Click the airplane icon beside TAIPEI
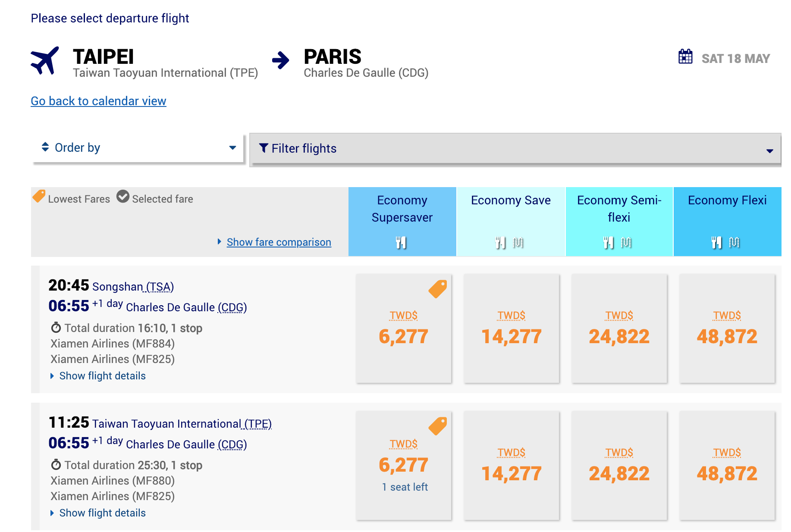Image resolution: width=791 pixels, height=532 pixels. pos(45,60)
